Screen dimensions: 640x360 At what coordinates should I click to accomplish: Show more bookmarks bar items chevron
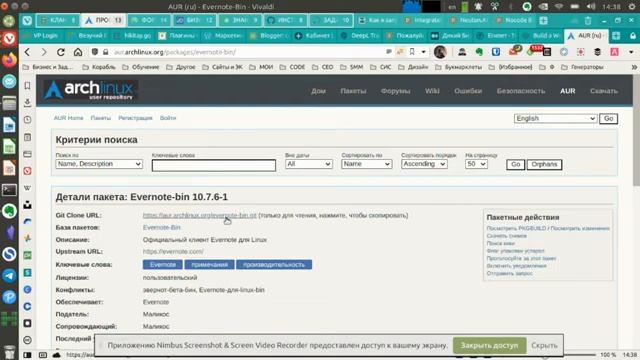634,67
